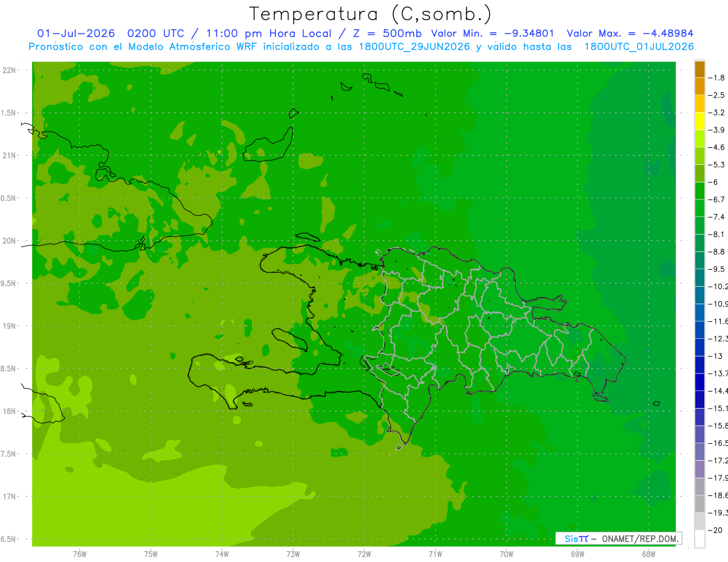This screenshot has width=728, height=562.
Task: Click the "-2.5" legend value
Action: (716, 95)
